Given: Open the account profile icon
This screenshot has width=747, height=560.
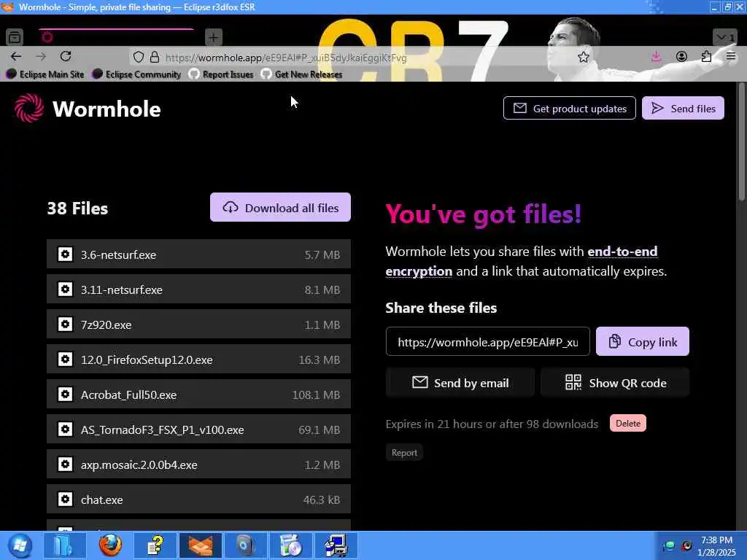Looking at the screenshot, I should pyautogui.click(x=681, y=57).
